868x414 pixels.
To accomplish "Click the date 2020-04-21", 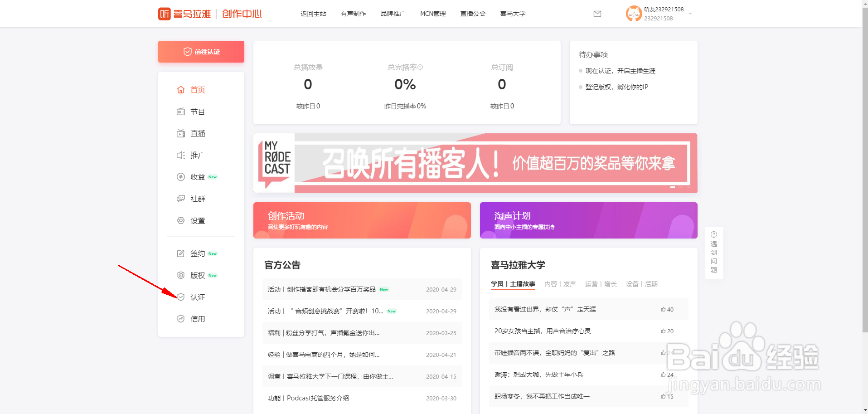I will (x=441, y=355).
